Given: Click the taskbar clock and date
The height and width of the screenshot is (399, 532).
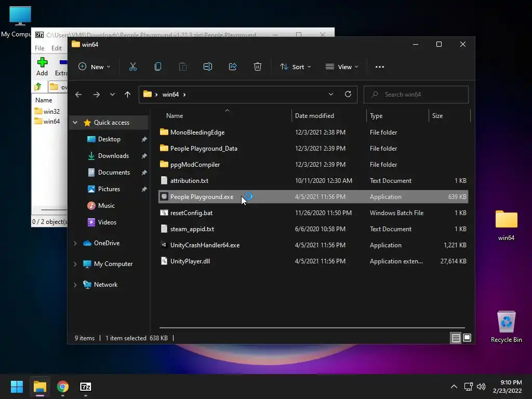Looking at the screenshot, I should tap(507, 387).
